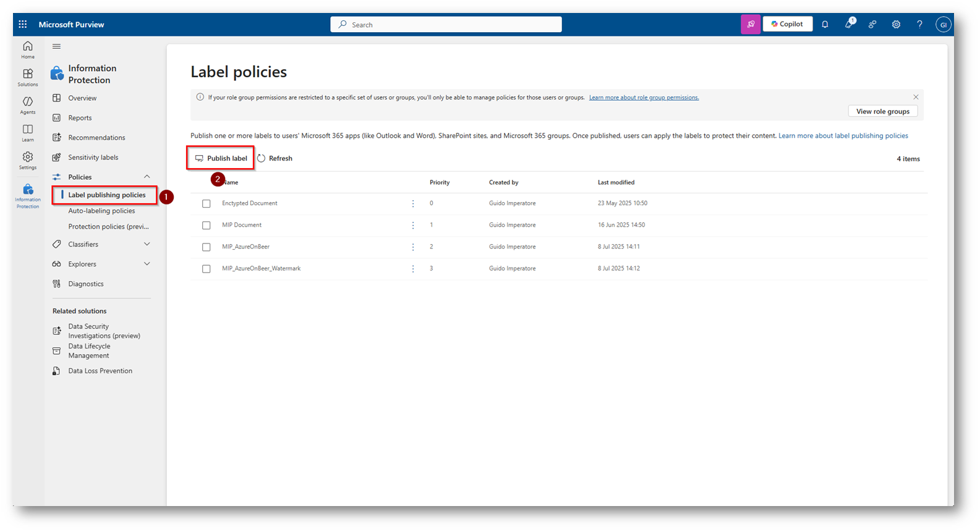Open Solutions from the left rail
This screenshot has width=980, height=532.
tap(28, 77)
